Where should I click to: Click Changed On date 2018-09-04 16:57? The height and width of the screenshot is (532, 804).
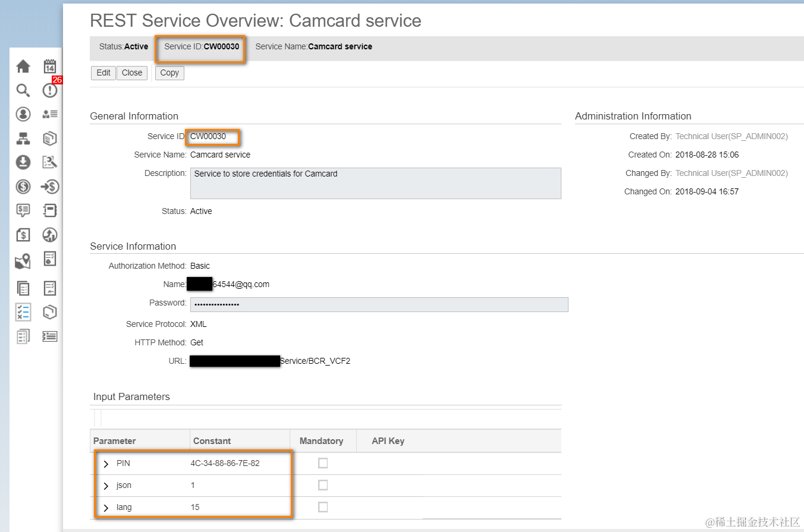tap(707, 191)
